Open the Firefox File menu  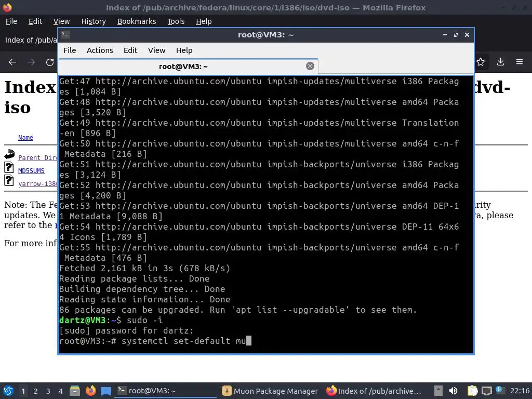point(11,21)
